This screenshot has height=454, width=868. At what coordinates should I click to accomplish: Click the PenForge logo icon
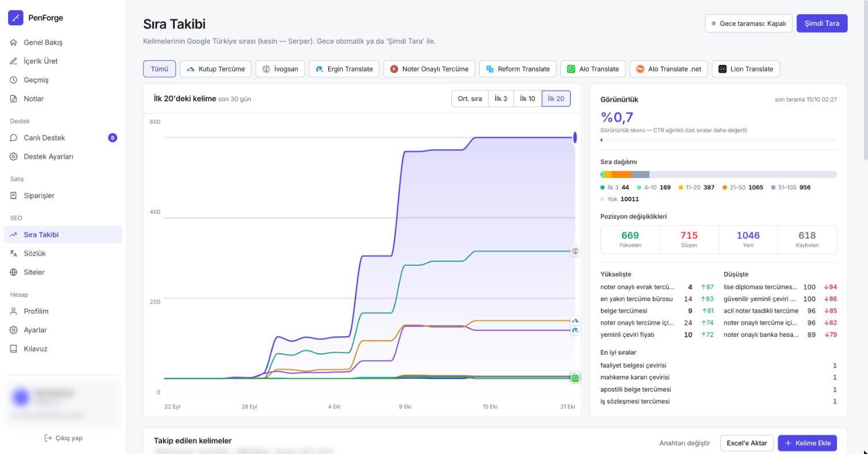(15, 18)
